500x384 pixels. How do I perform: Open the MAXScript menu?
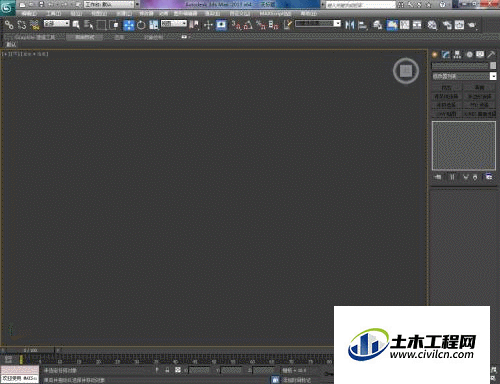click(275, 14)
